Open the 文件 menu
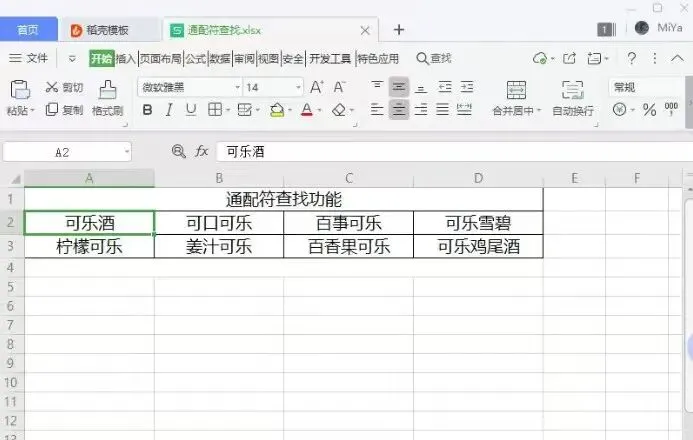 pyautogui.click(x=28, y=58)
